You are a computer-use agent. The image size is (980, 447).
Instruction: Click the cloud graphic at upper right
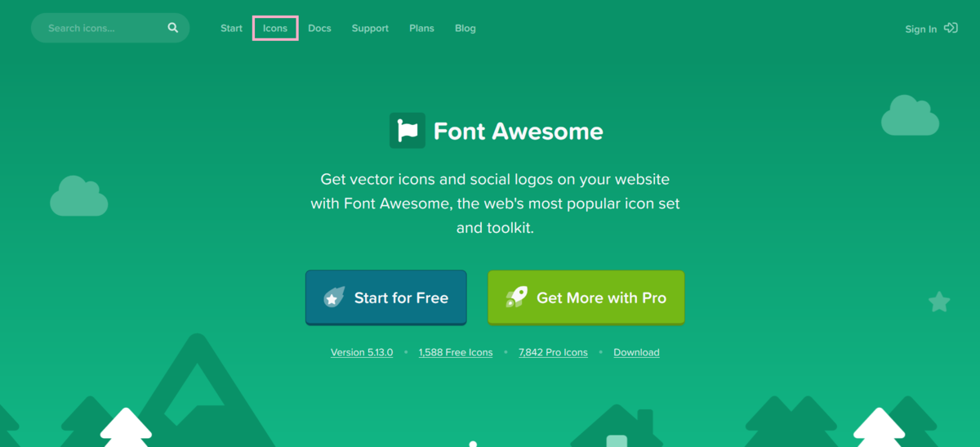pos(910,115)
